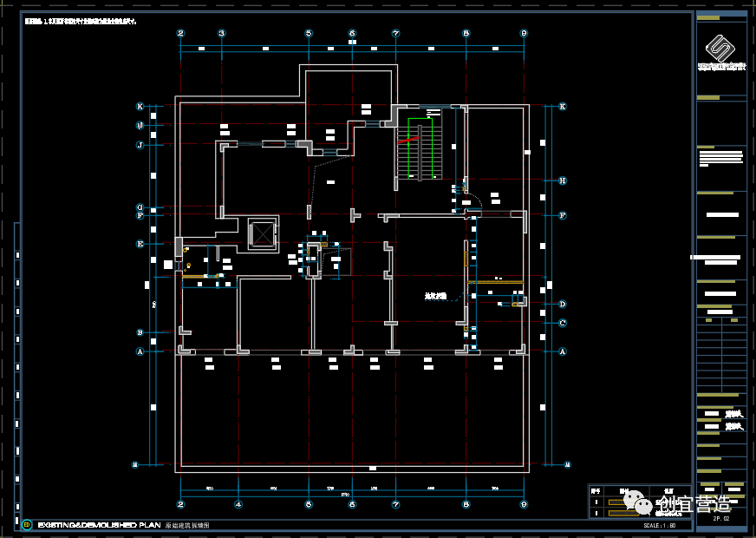Select grid bubble H on the right side
This screenshot has height=538, width=756.
(x=562, y=180)
